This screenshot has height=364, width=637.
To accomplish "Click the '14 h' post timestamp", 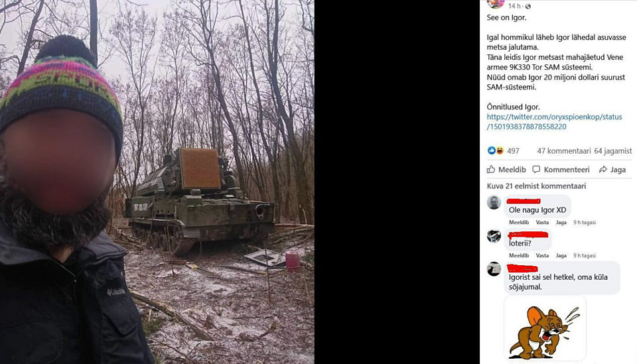I will pyautogui.click(x=514, y=6).
